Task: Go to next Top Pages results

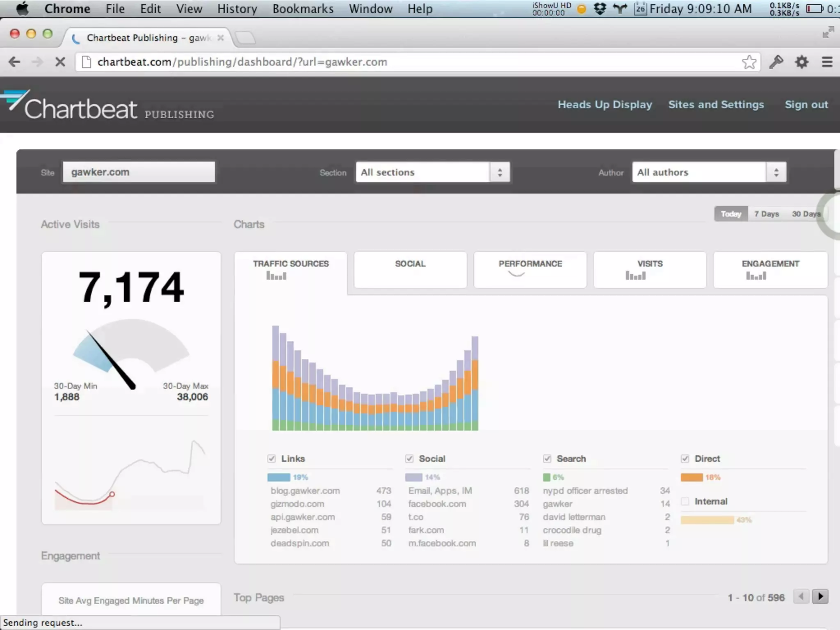Action: (x=820, y=596)
